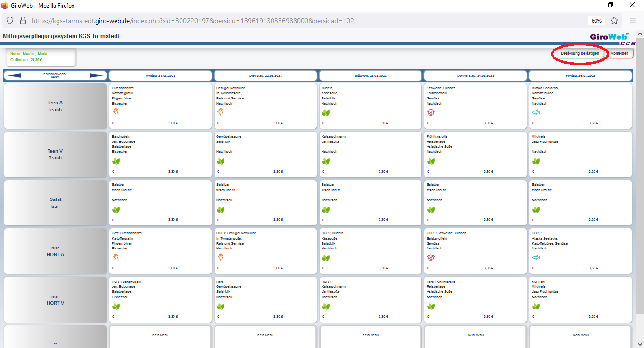Click Tuesday Salatbar frisch und fit! text

(226, 190)
